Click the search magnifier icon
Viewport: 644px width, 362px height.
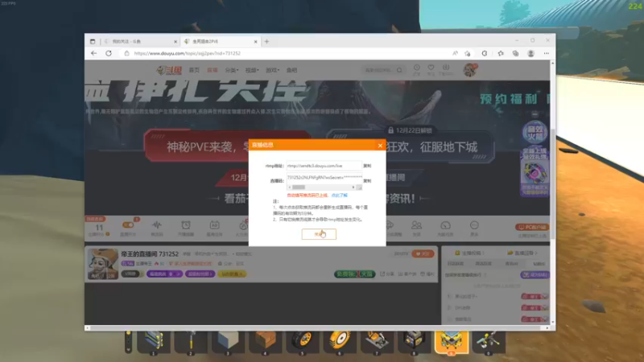click(x=399, y=70)
